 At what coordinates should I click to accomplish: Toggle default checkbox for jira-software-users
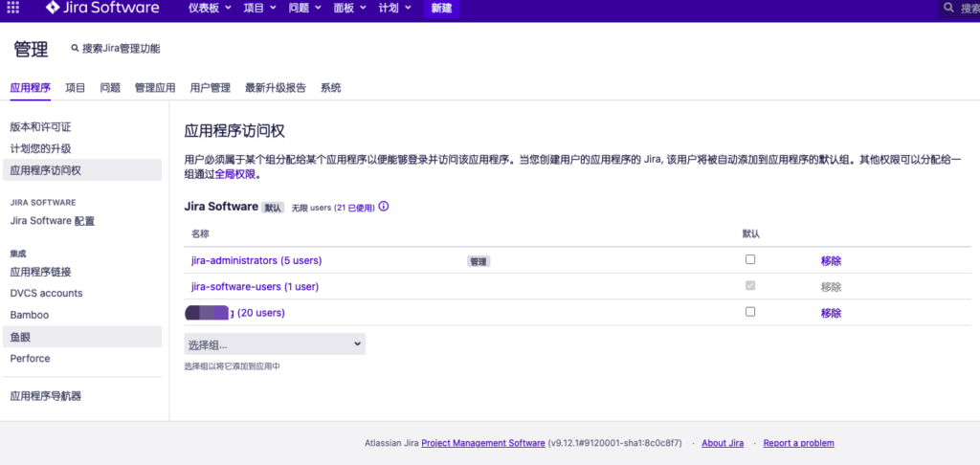(x=750, y=286)
